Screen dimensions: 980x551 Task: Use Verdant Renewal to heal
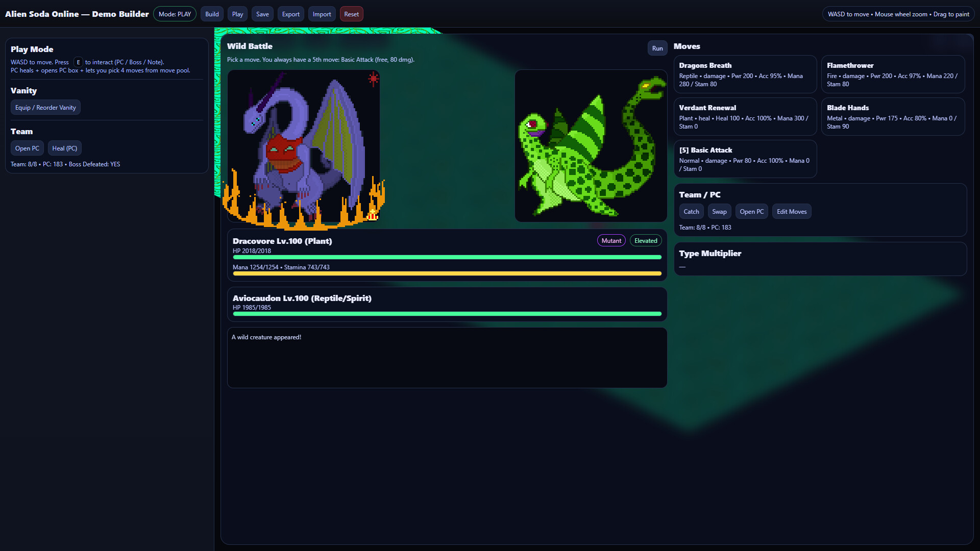(x=745, y=116)
